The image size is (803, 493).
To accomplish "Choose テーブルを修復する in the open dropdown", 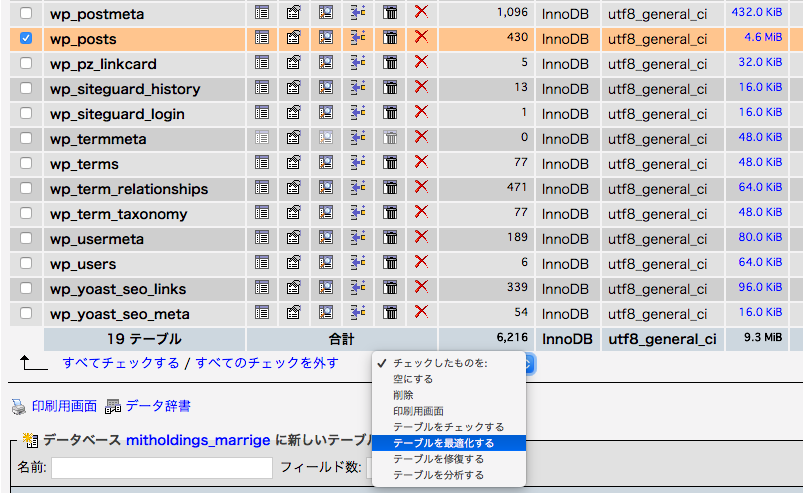I will tap(438, 459).
